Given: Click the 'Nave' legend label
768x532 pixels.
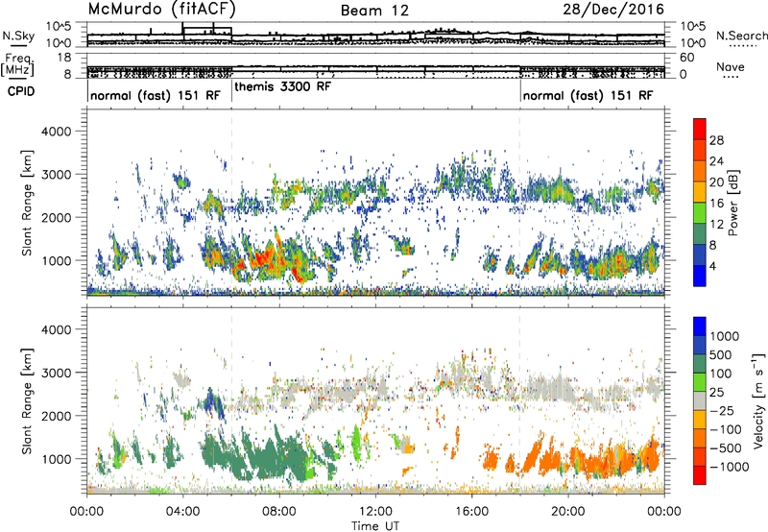Looking at the screenshot, I should [731, 67].
